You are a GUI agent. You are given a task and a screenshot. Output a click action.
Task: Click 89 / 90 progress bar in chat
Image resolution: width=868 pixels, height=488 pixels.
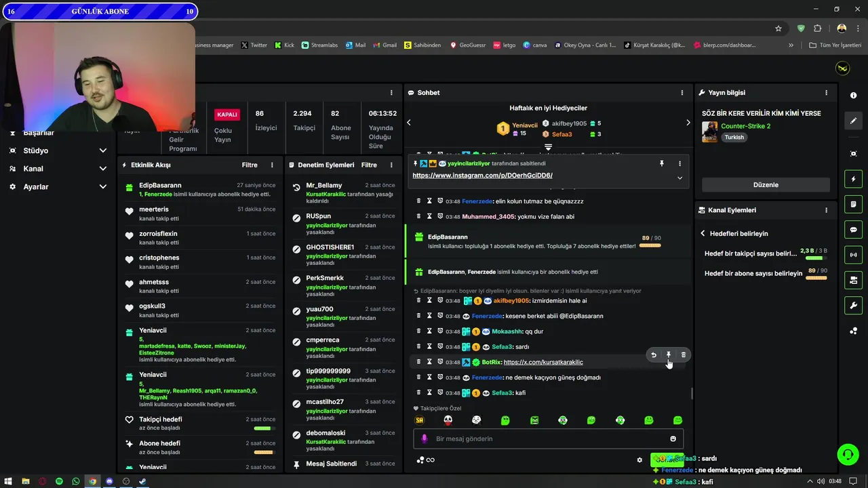(x=650, y=245)
